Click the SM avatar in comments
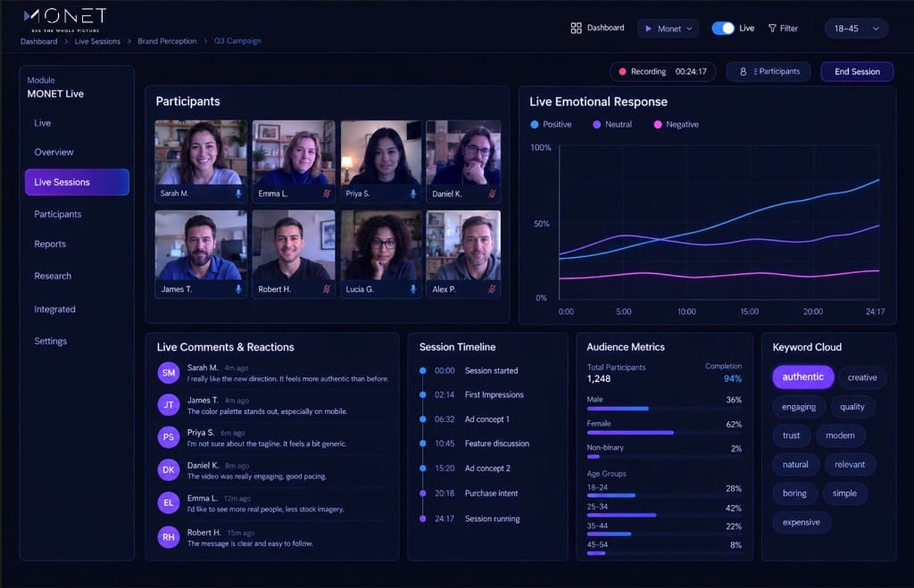 [169, 373]
